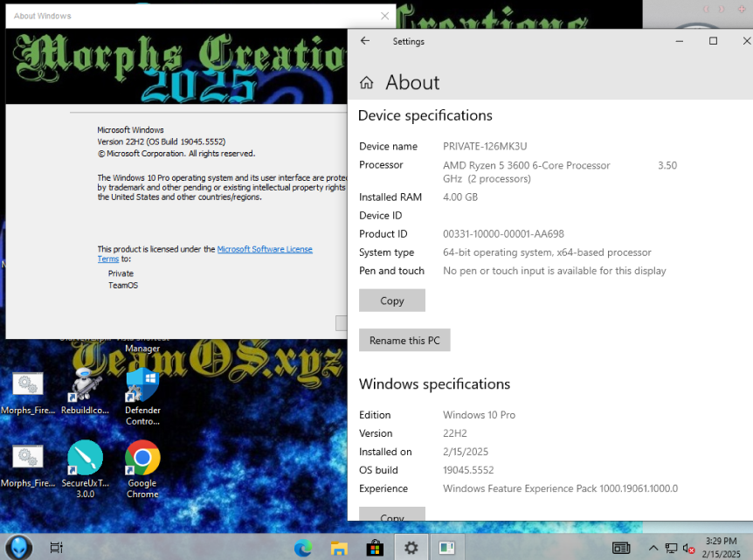The image size is (753, 560).
Task: Click product ID 00331-10000-00001-AA698
Action: pos(503,234)
